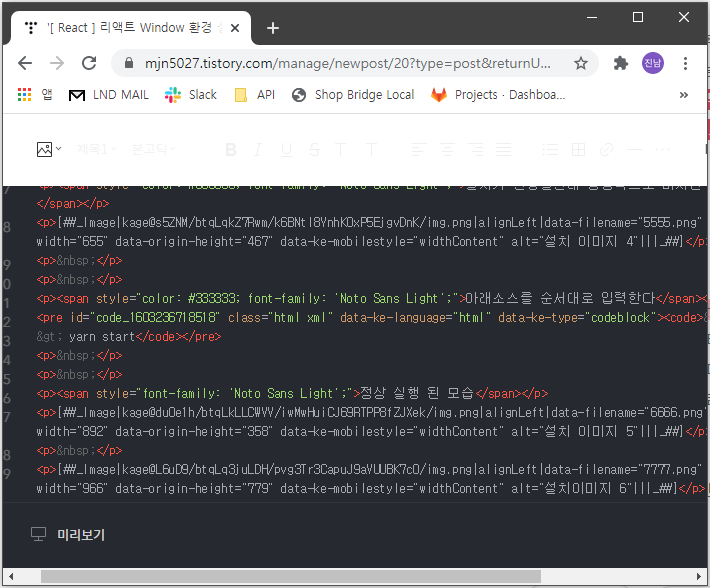Open Shop Bridge Local bookmark
This screenshot has height=588, width=710.
click(x=353, y=95)
